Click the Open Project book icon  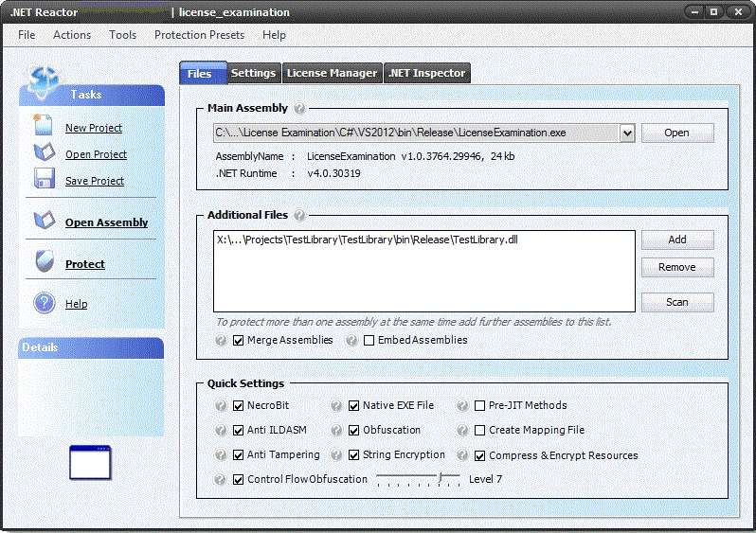click(44, 151)
